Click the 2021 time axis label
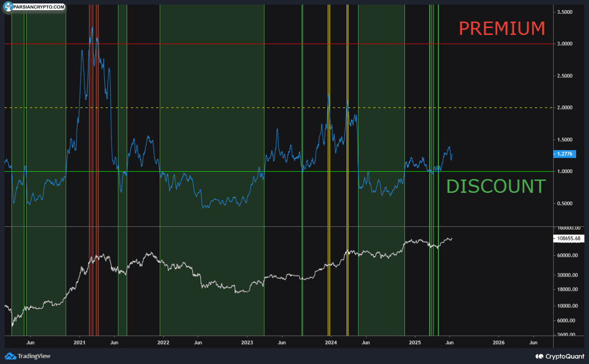This screenshot has width=589, height=364. click(80, 342)
